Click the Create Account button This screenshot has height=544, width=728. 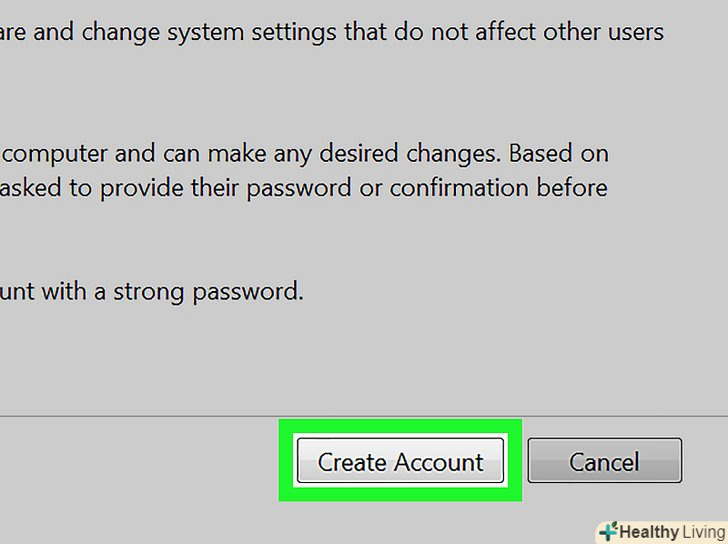400,461
